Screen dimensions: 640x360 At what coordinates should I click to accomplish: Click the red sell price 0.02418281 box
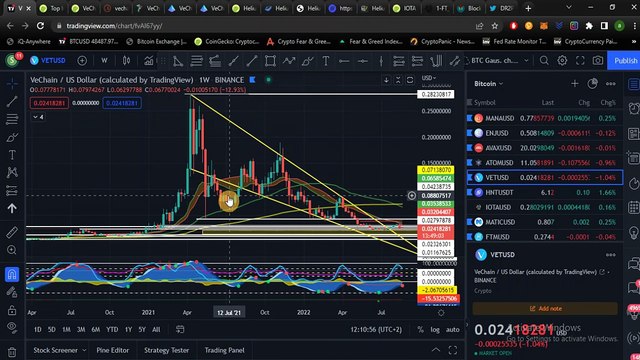pos(49,103)
